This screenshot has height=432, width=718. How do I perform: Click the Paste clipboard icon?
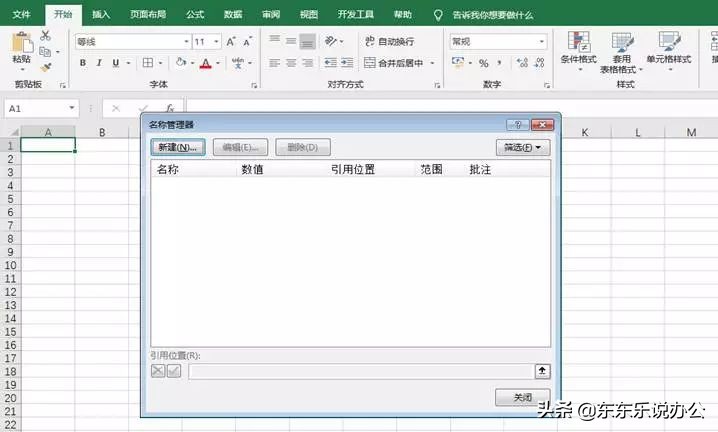(x=21, y=43)
